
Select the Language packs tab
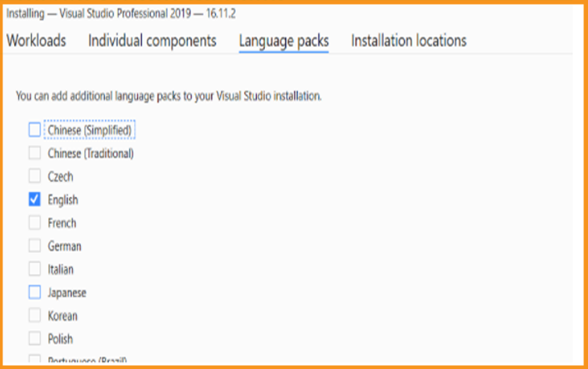pyautogui.click(x=284, y=42)
